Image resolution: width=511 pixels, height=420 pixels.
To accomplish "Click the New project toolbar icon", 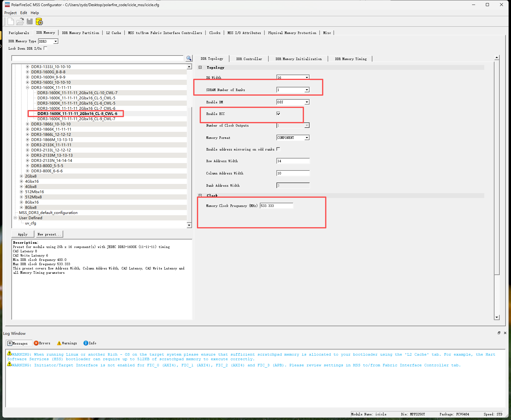I will point(11,21).
